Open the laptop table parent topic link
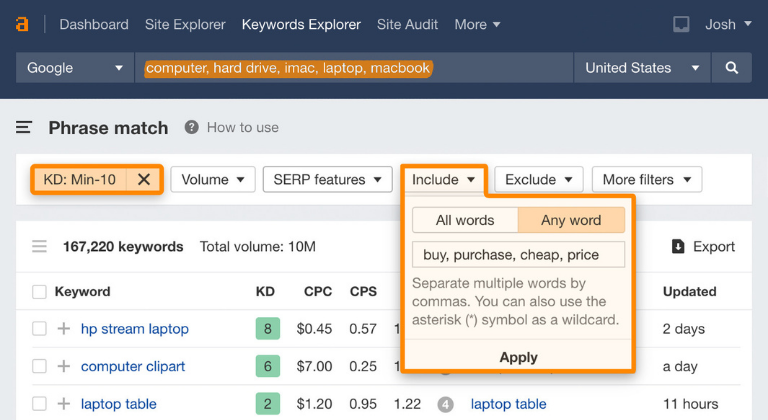Screen dimensions: 768x420 [508, 404]
